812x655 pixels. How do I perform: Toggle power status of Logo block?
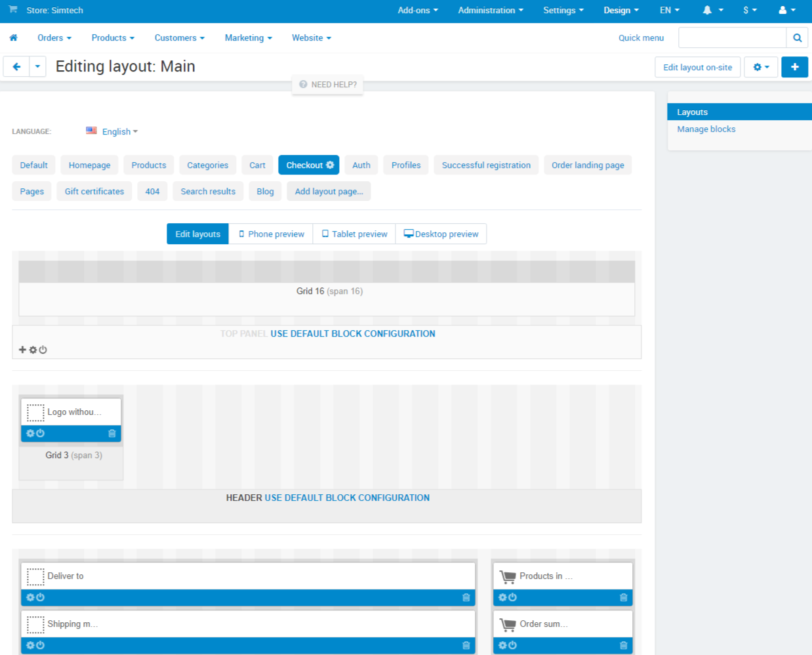tap(40, 433)
